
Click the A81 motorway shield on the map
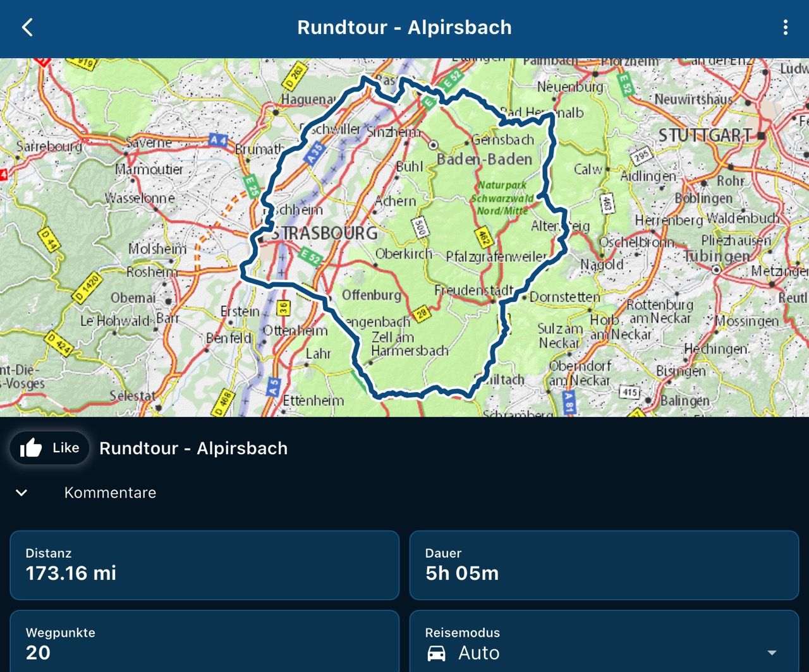pos(569,402)
